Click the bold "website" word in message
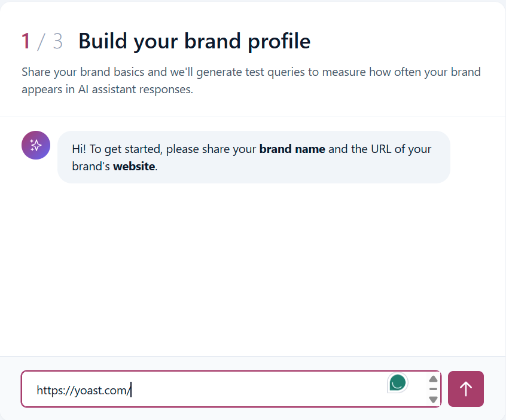 click(134, 166)
